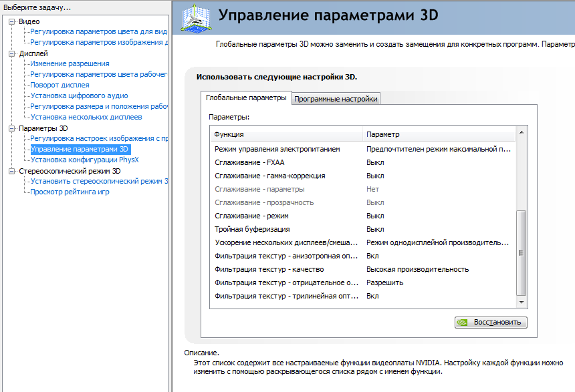
Task: Open Установить стереоскопический режим 3D
Action: [x=99, y=181]
